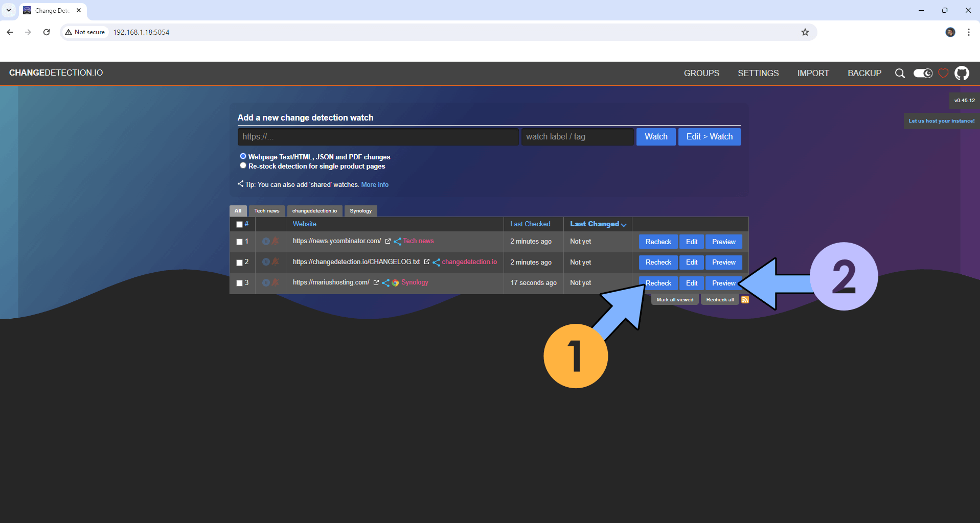Sort by the # column header
980x523 pixels.
tap(246, 224)
